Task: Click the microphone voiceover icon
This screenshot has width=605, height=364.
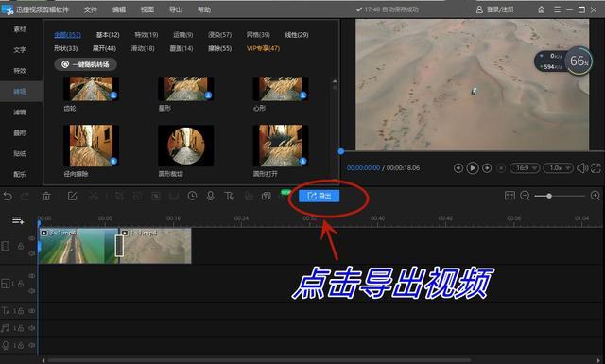Action: (210, 196)
